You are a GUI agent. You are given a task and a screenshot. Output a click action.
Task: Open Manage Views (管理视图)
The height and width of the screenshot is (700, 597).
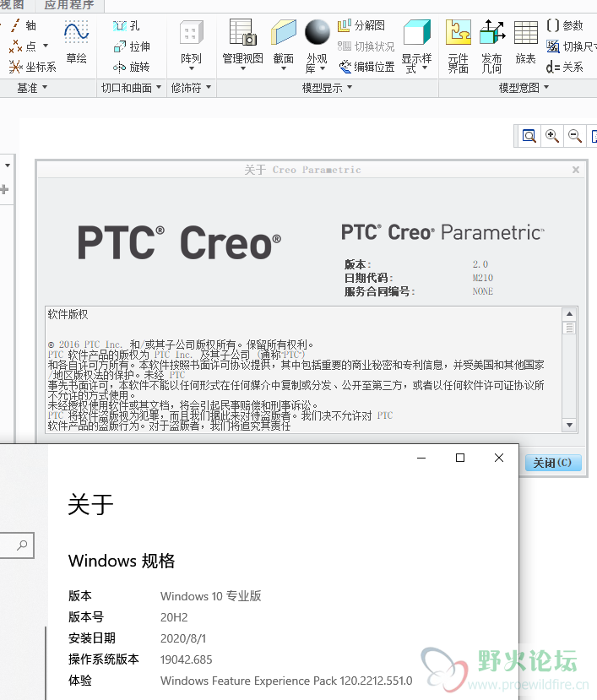(242, 42)
